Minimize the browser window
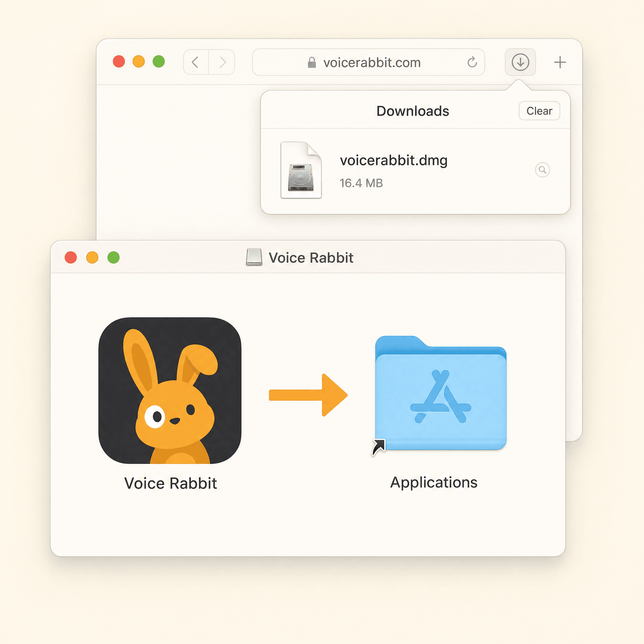Screen dimensions: 644x644 (139, 61)
